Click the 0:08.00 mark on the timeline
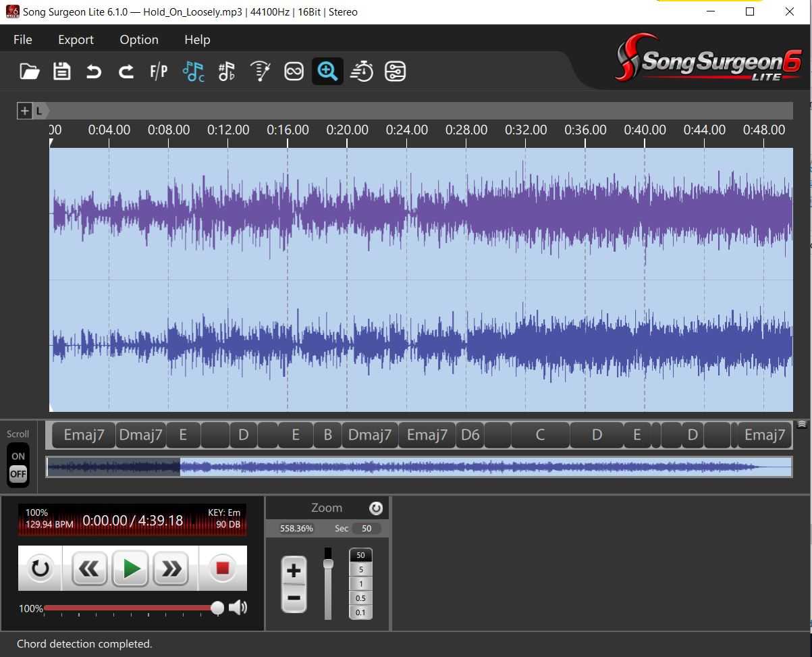The width and height of the screenshot is (812, 657). [169, 130]
